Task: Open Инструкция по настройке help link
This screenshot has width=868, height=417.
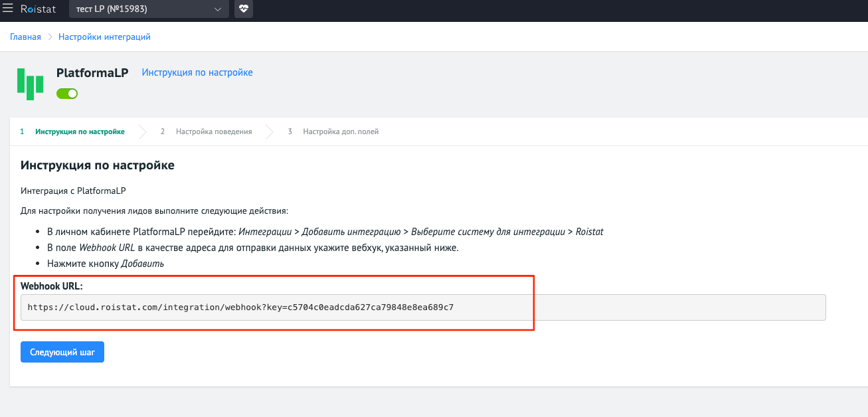Action: click(x=197, y=72)
